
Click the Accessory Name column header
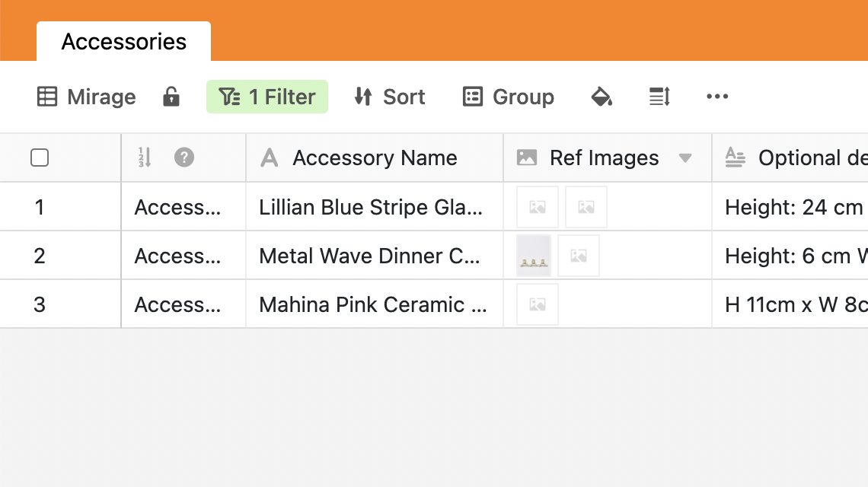(375, 158)
